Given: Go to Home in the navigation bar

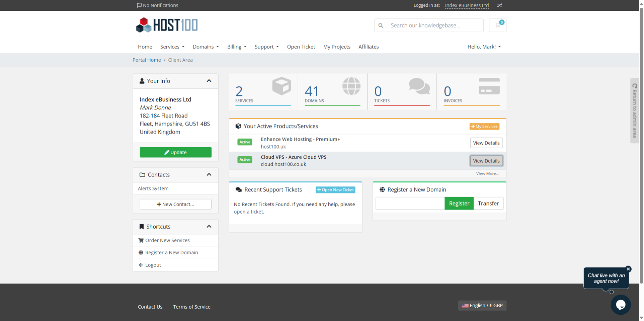Looking at the screenshot, I should pos(145,47).
